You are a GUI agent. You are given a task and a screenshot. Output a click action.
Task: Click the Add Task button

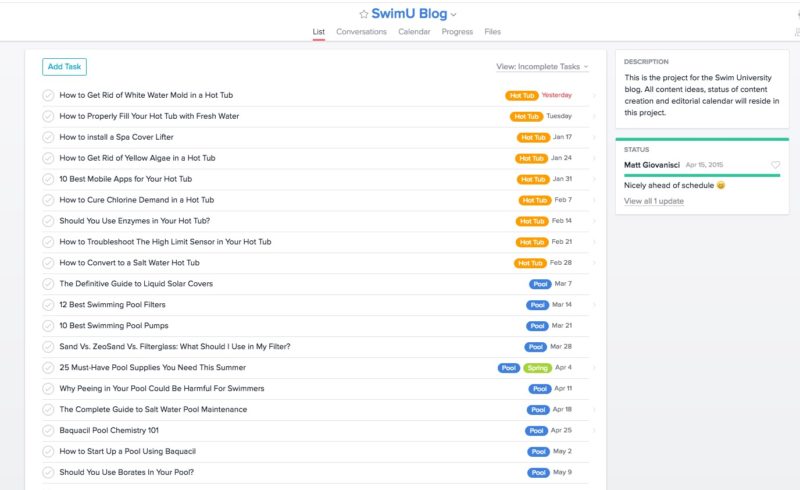[x=64, y=67]
